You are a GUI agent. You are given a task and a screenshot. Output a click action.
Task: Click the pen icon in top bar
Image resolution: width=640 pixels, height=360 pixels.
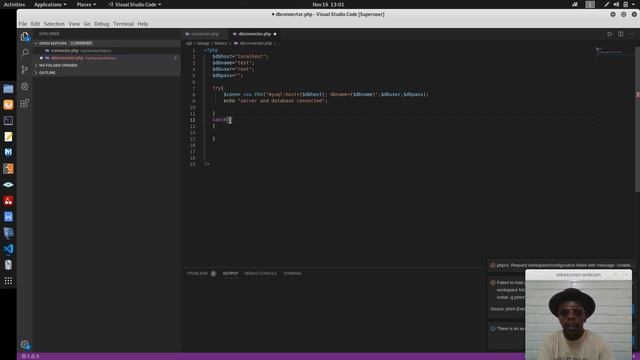point(607,4)
